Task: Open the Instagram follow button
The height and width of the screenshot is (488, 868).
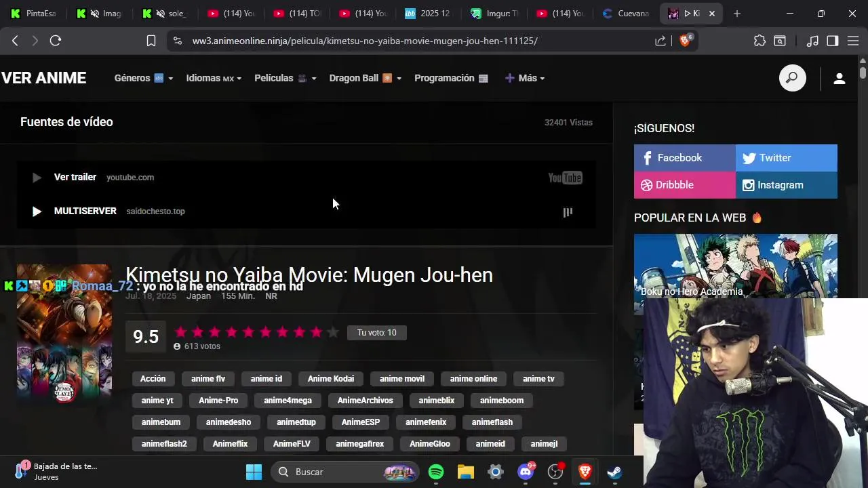Action: [787, 185]
